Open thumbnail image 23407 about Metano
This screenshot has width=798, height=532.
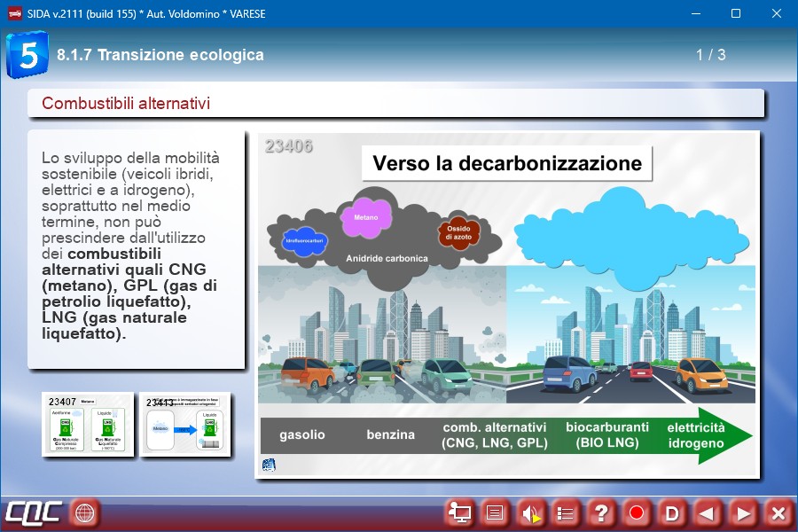[89, 424]
